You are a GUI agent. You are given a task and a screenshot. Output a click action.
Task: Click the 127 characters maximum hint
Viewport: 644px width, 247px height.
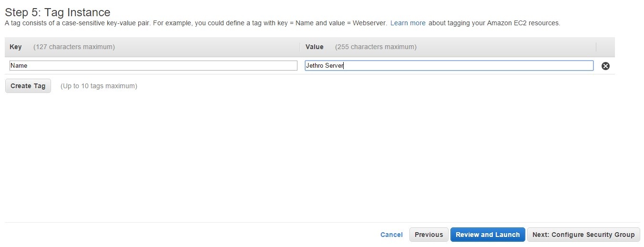pos(74,47)
